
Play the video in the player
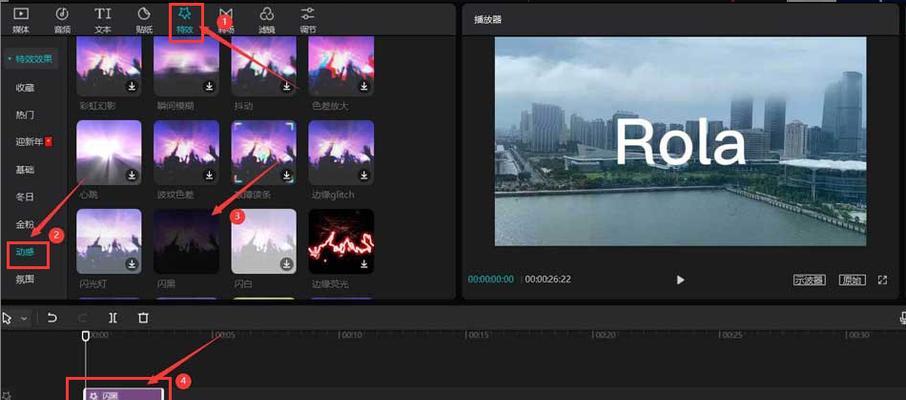click(x=681, y=280)
